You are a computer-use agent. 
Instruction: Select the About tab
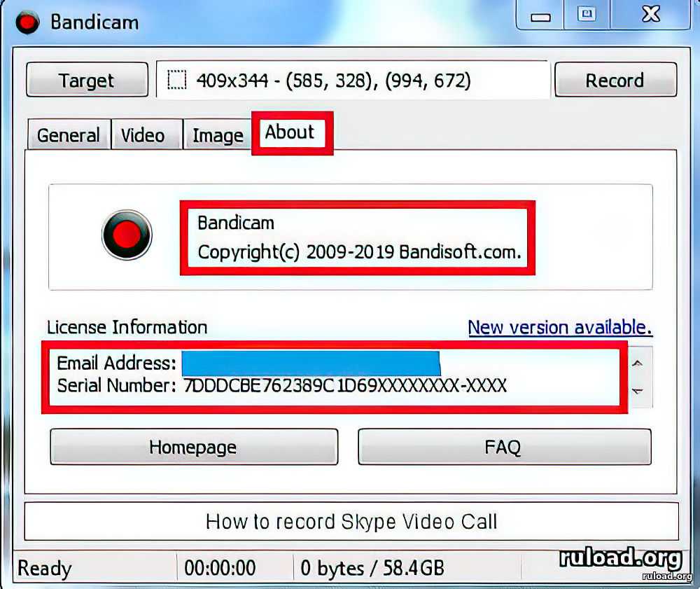pyautogui.click(x=292, y=133)
